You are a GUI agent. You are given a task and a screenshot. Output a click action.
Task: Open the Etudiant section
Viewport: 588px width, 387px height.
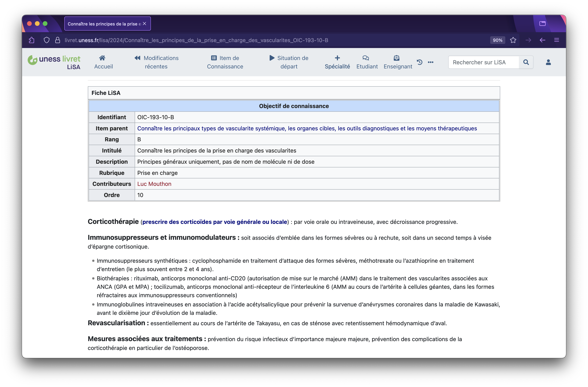(367, 62)
